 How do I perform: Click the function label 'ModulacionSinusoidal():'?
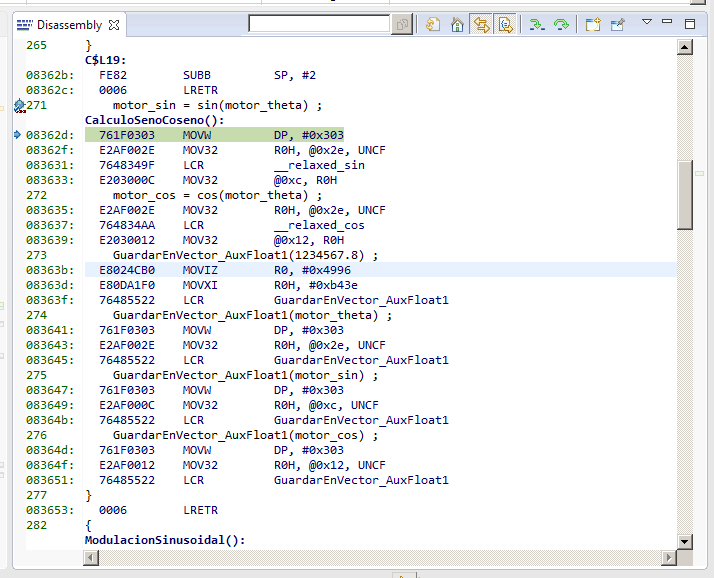point(165,541)
